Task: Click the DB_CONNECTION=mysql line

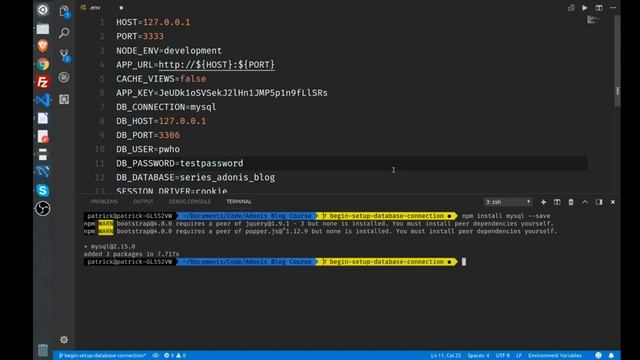Action: coord(166,107)
